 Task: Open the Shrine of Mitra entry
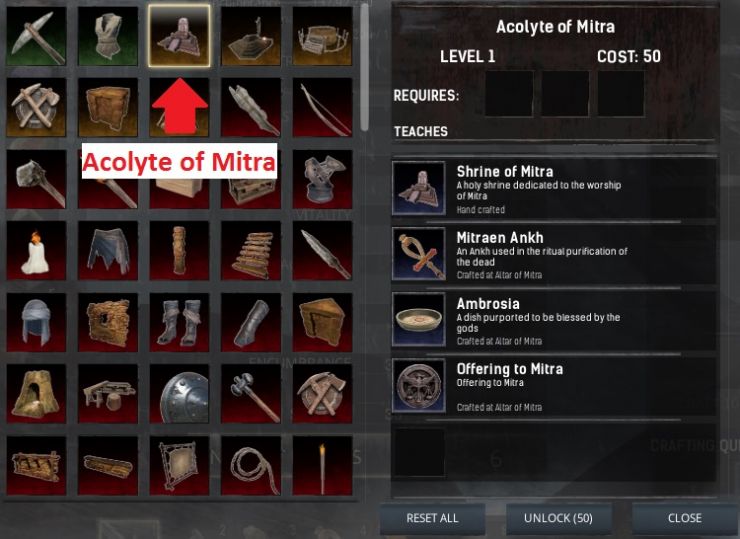[x=554, y=188]
